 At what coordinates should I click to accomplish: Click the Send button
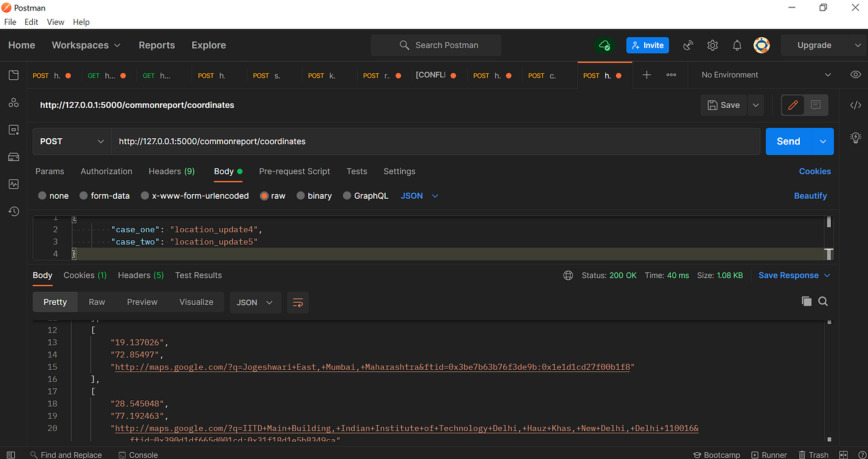(x=788, y=141)
